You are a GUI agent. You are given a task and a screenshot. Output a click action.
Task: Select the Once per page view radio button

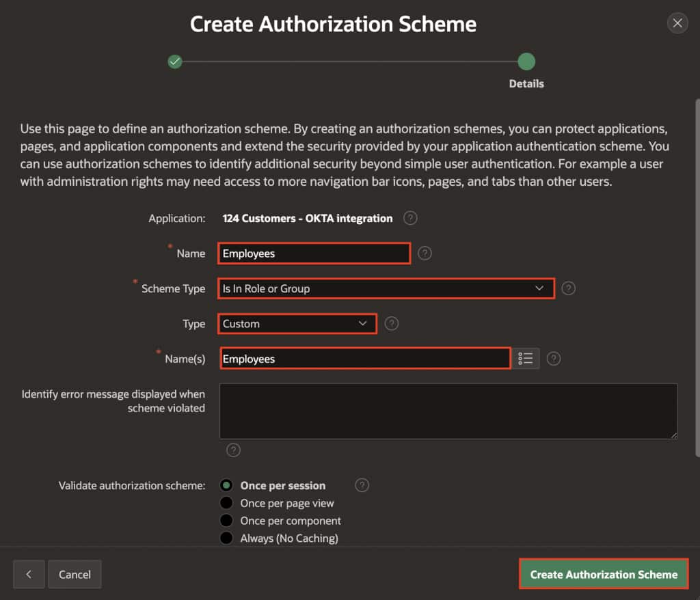[x=226, y=503]
